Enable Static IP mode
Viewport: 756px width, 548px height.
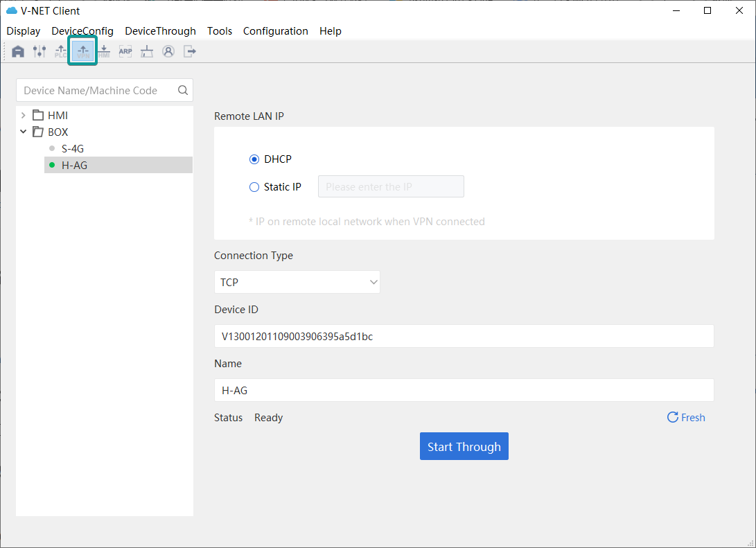click(x=254, y=186)
